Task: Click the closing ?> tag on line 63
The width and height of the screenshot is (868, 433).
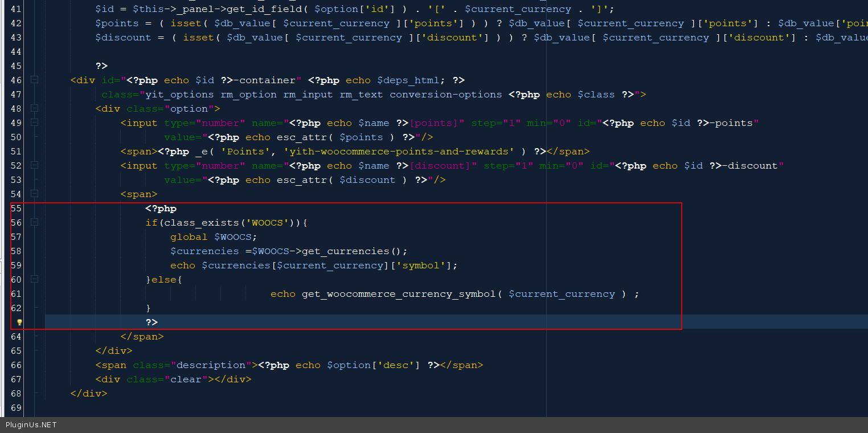Action: [x=152, y=322]
